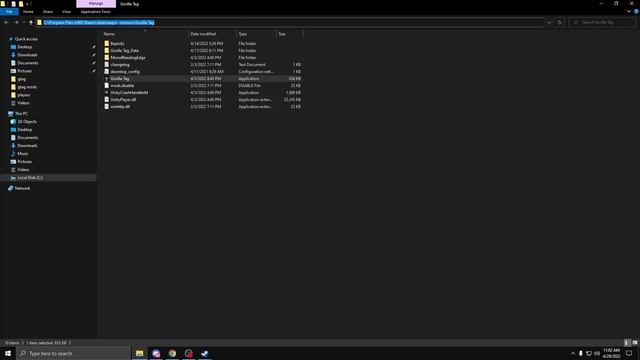Open Quick access in navigation pane

(26, 39)
